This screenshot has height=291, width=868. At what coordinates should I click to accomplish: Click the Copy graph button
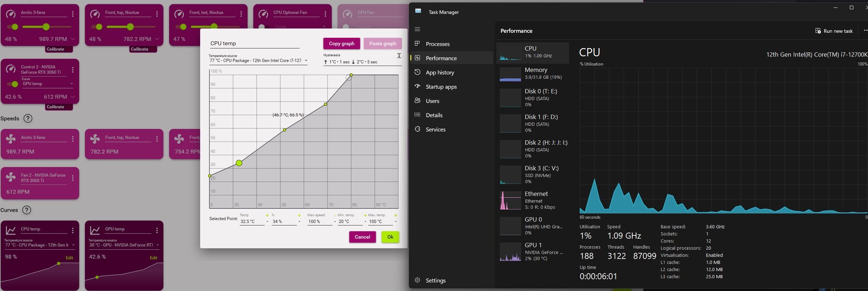pyautogui.click(x=341, y=43)
